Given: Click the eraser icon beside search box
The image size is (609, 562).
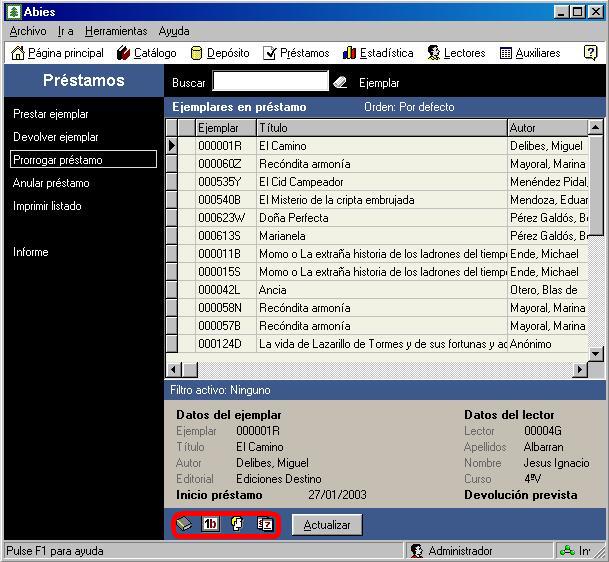Looking at the screenshot, I should coord(340,83).
